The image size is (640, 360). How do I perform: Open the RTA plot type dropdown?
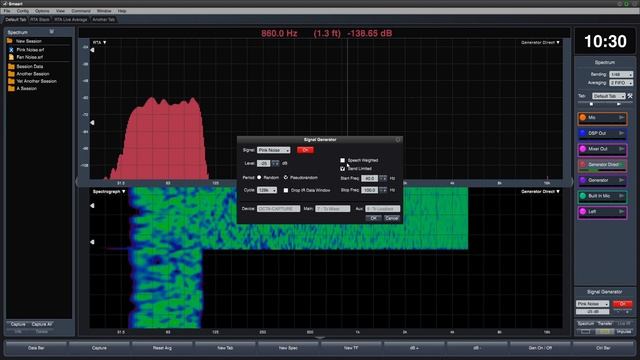point(99,42)
